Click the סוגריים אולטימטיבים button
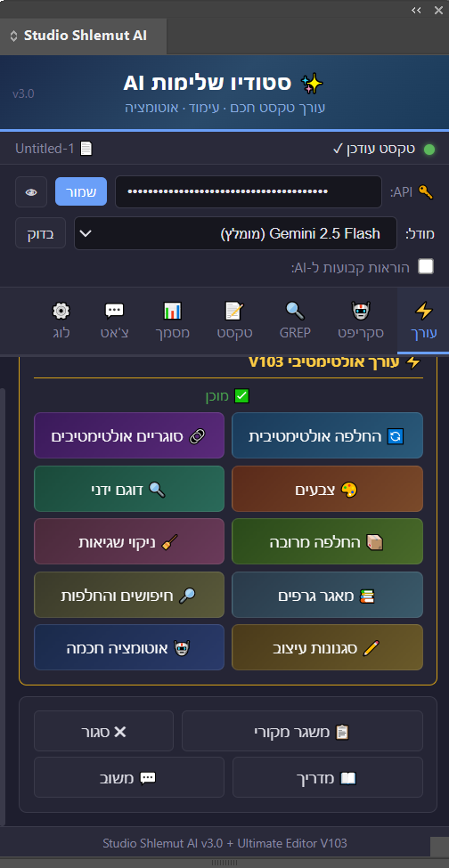This screenshot has height=868, width=449. click(x=129, y=435)
